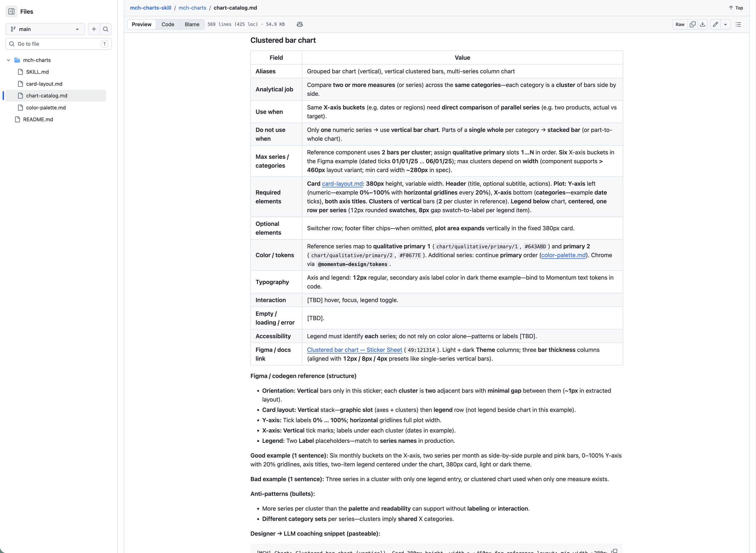Open more edit options dropdown arrow
The width and height of the screenshot is (756, 553).
(x=725, y=25)
